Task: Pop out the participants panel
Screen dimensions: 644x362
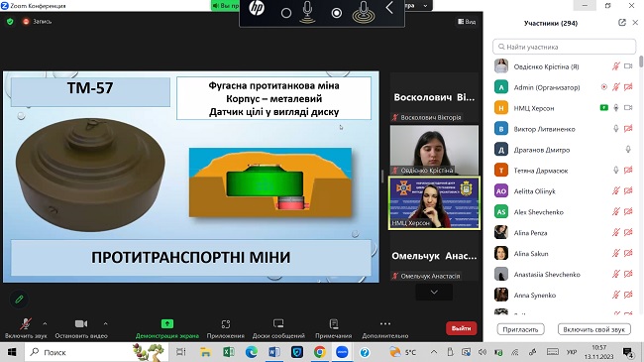Action: (x=622, y=23)
